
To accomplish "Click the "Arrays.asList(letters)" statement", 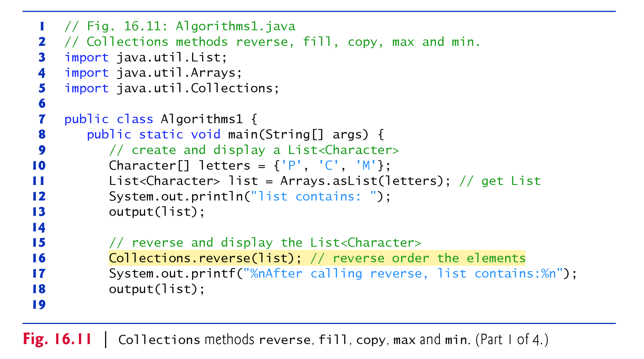I will coord(280,181).
